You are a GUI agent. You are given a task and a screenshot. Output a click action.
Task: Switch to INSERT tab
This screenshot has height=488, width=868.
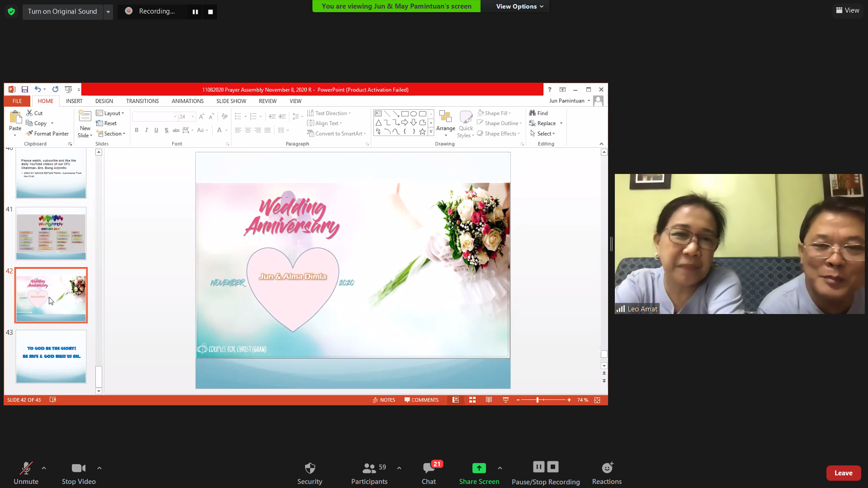(x=74, y=101)
